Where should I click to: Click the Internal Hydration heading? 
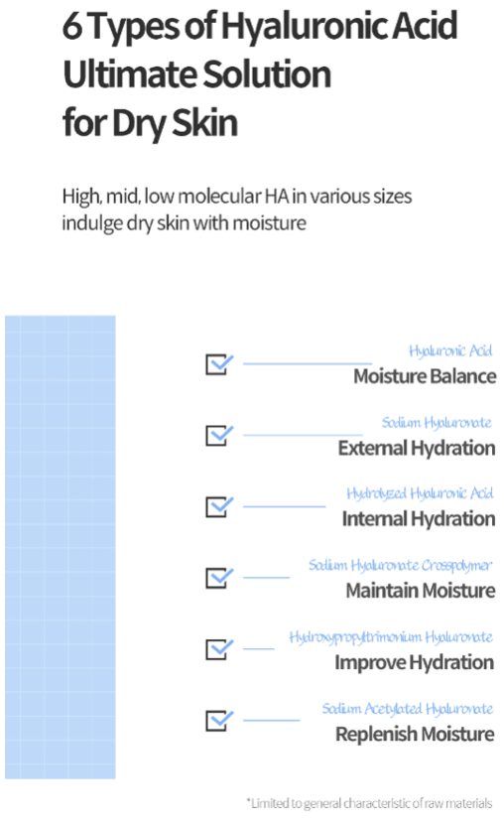(x=419, y=519)
